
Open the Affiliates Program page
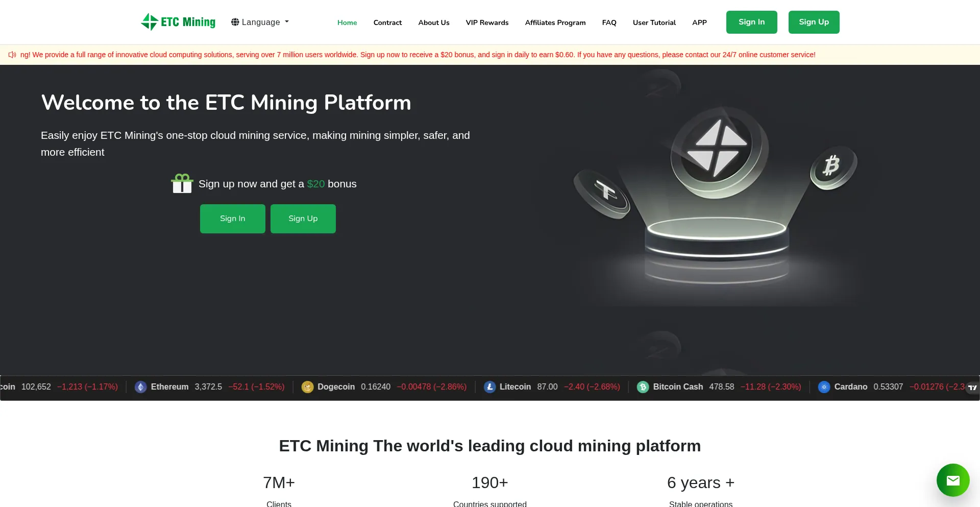555,22
